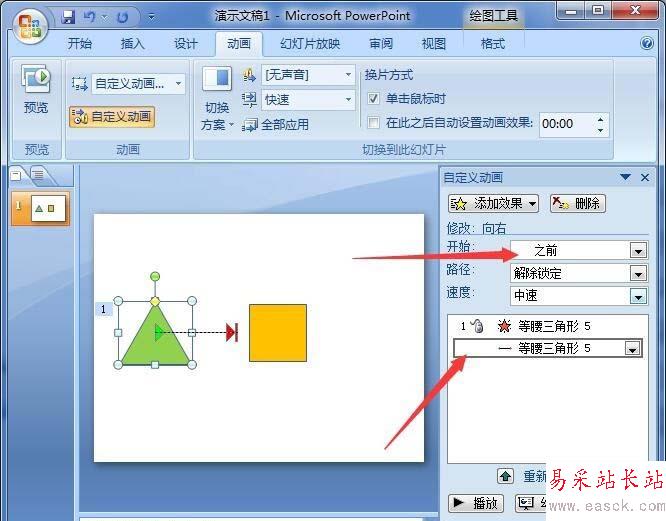Toggle 在此之后自动设置动画效果 checkbox
The height and width of the screenshot is (521, 666).
pos(373,123)
